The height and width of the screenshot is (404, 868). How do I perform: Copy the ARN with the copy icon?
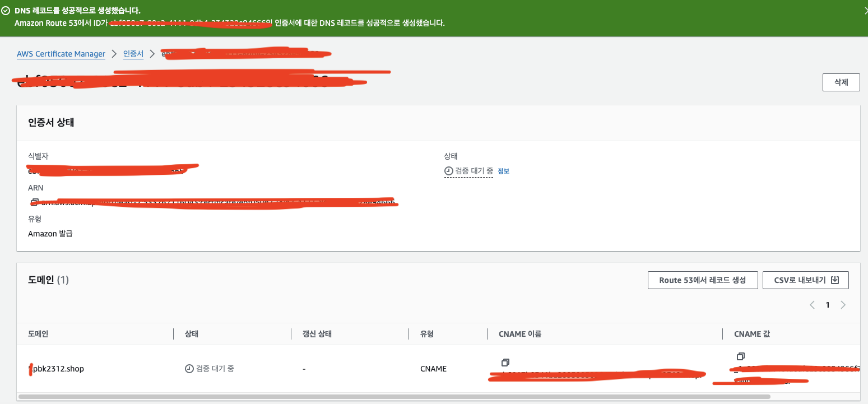click(x=34, y=202)
